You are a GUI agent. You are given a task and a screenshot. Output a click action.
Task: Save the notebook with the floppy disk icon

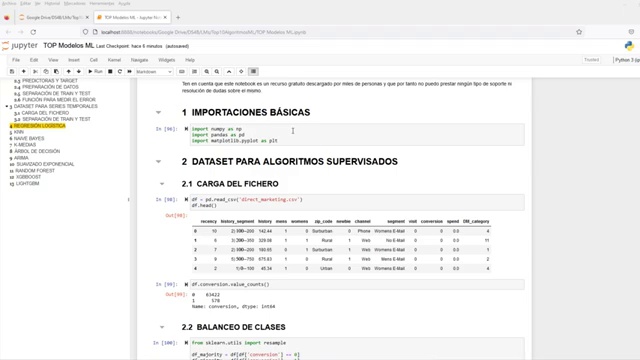(12, 71)
